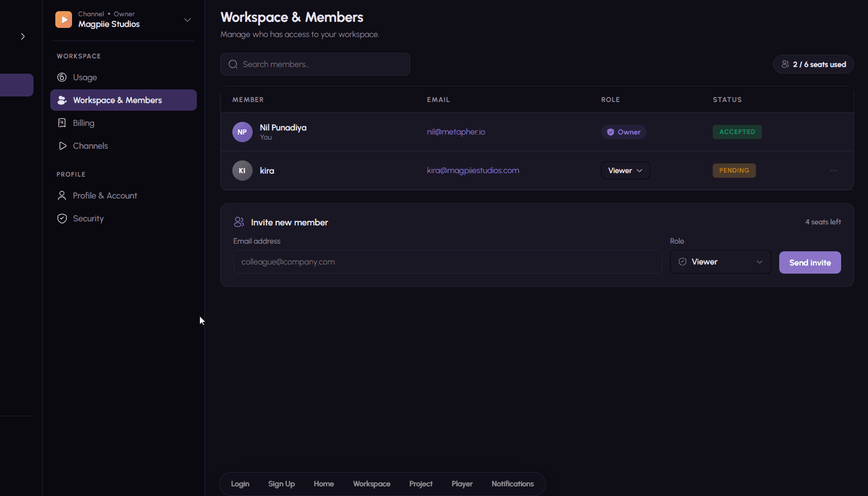
Task: Go to the Billing section
Action: [x=123, y=123]
